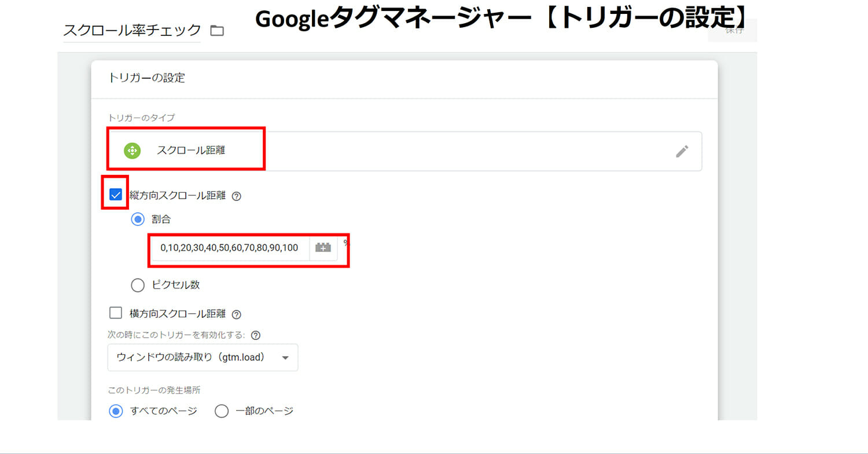This screenshot has width=868, height=454.
Task: Choose the 一部のページ option
Action: click(x=222, y=411)
